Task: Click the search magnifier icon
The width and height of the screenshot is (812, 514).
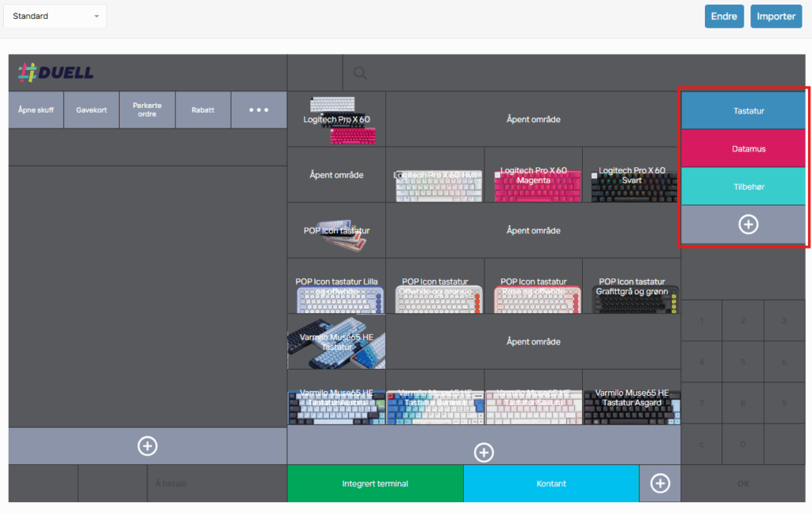Action: [360, 73]
